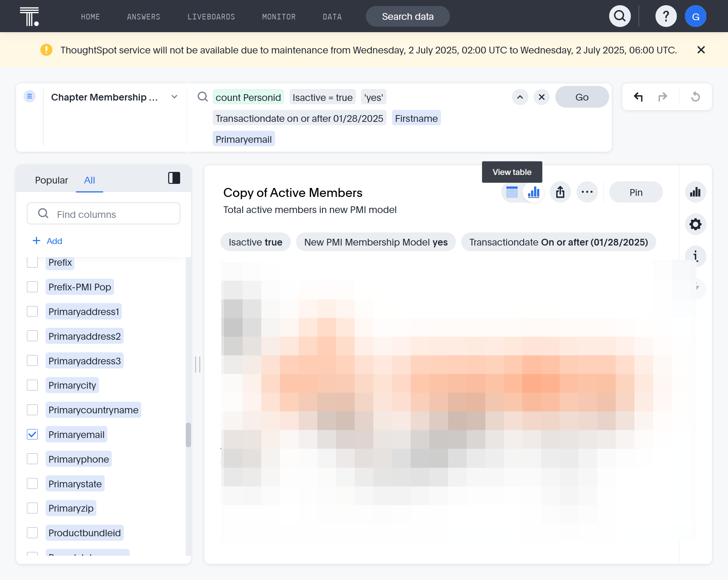The image size is (728, 580).
Task: Open the HOME menu item
Action: (x=90, y=17)
